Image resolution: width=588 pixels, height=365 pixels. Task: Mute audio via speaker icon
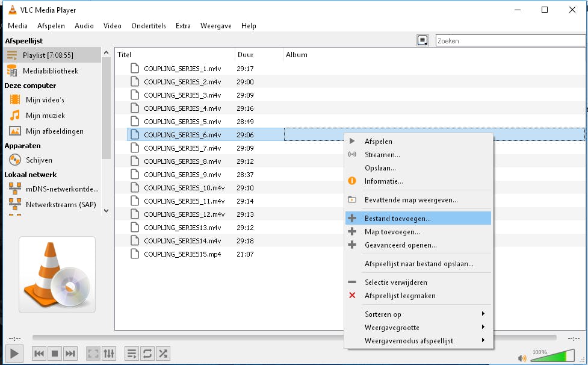pyautogui.click(x=522, y=358)
